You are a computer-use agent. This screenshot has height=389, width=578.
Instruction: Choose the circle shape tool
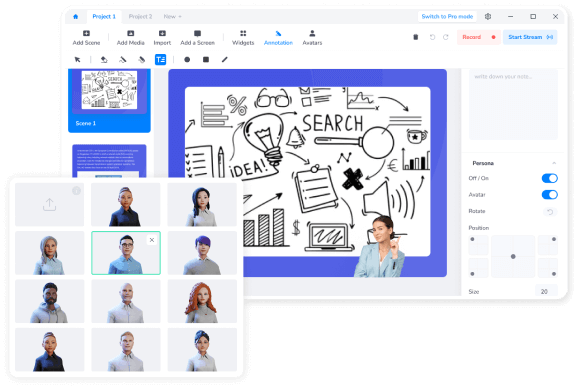click(187, 59)
